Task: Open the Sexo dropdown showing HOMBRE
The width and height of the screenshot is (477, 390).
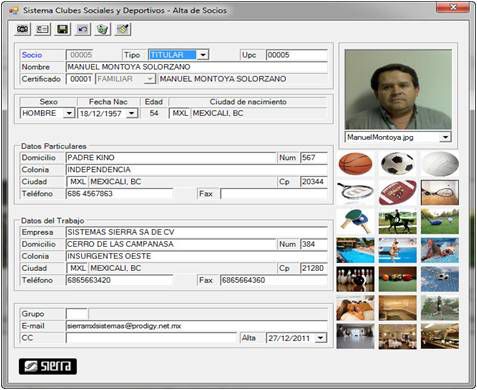Action: pyautogui.click(x=69, y=113)
